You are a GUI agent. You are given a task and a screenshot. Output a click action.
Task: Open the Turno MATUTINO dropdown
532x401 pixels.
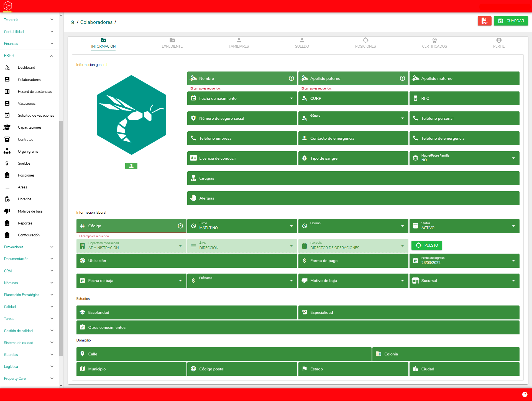[x=242, y=226]
